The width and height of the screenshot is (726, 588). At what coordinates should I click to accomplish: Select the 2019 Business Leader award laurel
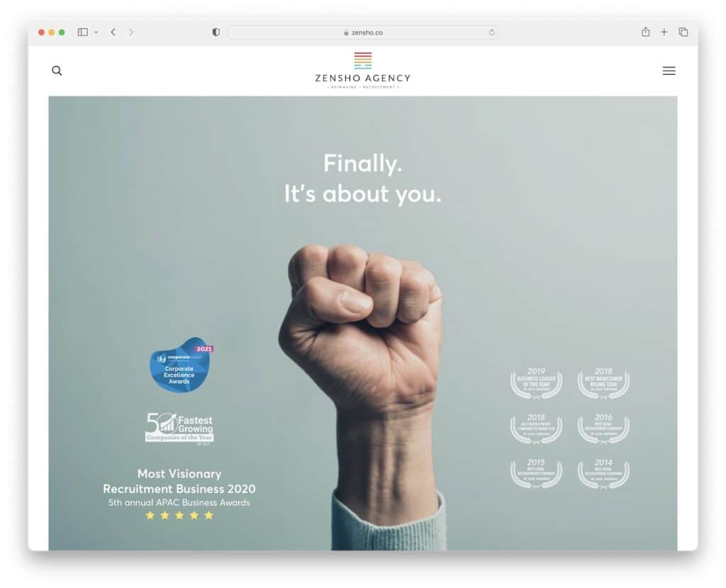click(x=536, y=383)
